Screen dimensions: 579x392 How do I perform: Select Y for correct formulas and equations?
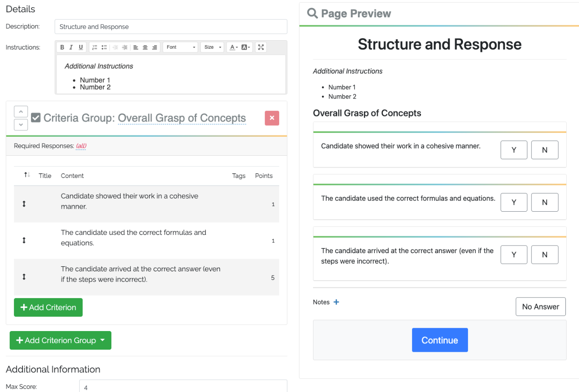click(x=514, y=202)
